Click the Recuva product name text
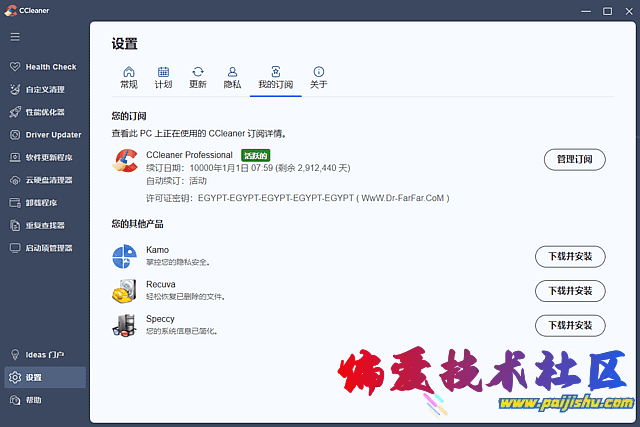Viewport: 640px width, 427px height. coord(161,285)
